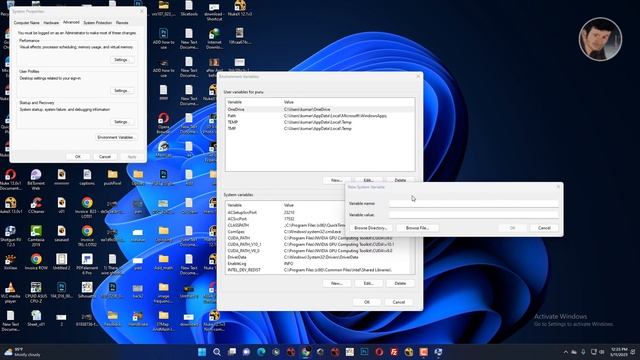Select the Path user variable row
Screen dimensions: 640x360
tap(320, 116)
